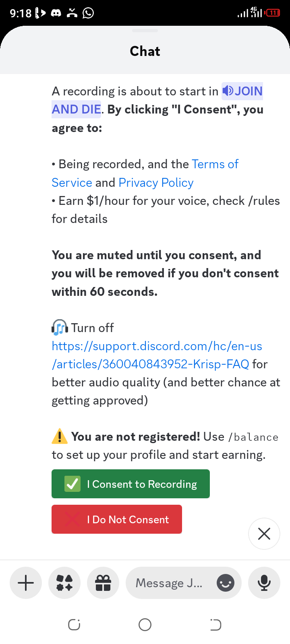This screenshot has width=290, height=644.
Task: Tap the Discord notification icon in status bar
Action: (56, 13)
